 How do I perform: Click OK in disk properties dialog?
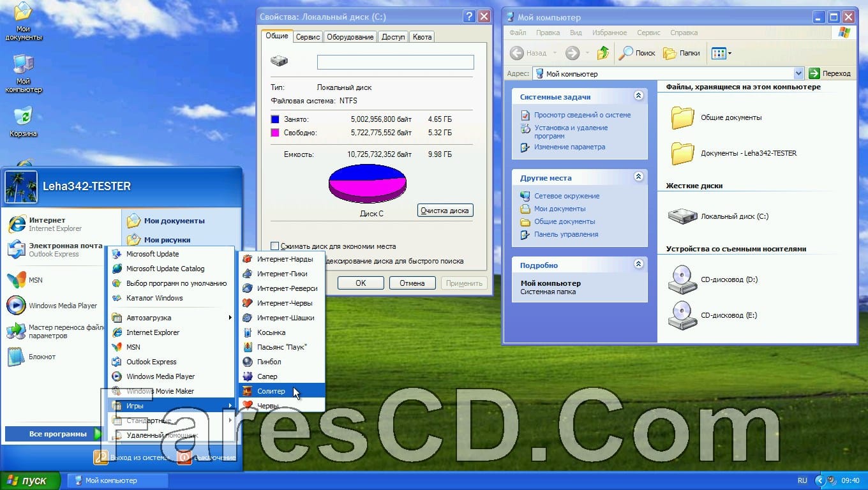point(361,283)
